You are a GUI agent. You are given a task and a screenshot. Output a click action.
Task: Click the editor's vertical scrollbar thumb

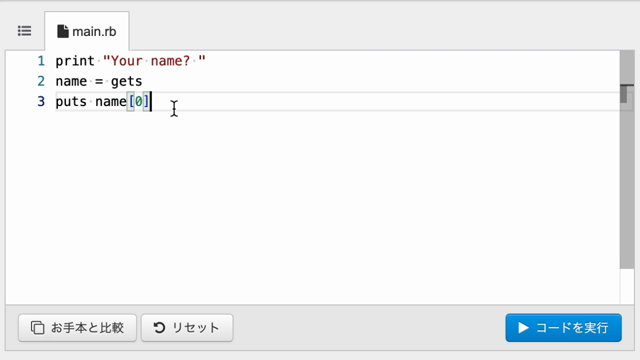pos(627,159)
